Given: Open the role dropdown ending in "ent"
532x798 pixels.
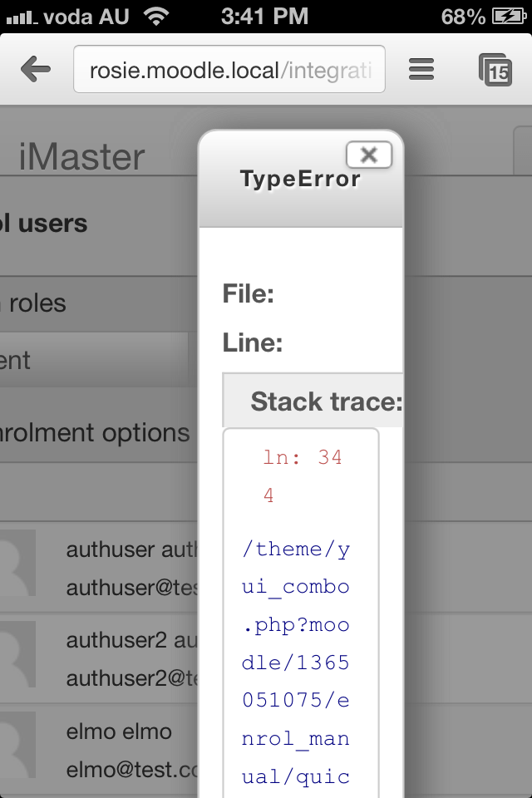Looking at the screenshot, I should click(94, 360).
